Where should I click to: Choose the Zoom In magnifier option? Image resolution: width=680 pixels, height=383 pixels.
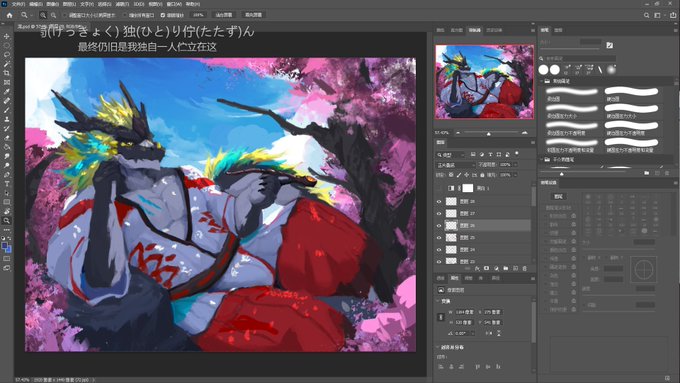43,15
